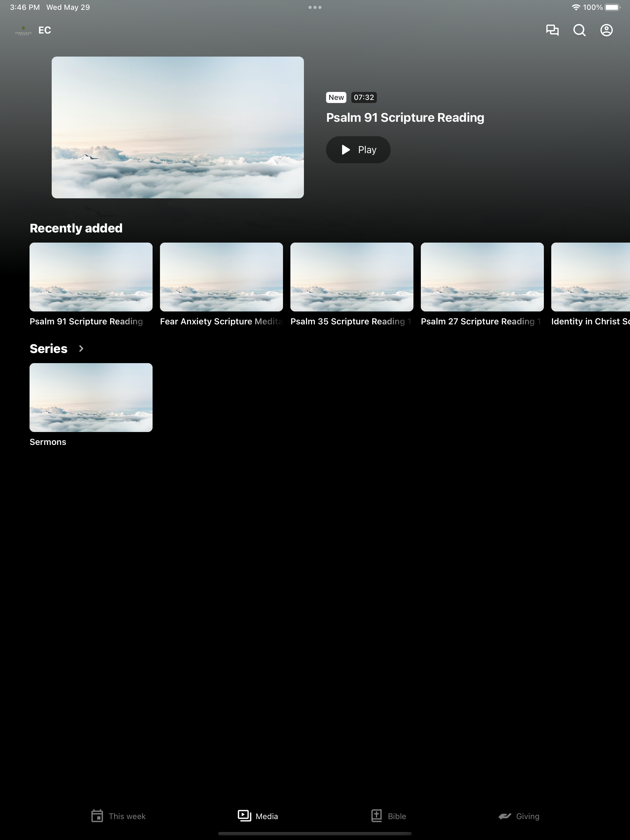
Task: Tap the home indicator bar
Action: point(315,834)
